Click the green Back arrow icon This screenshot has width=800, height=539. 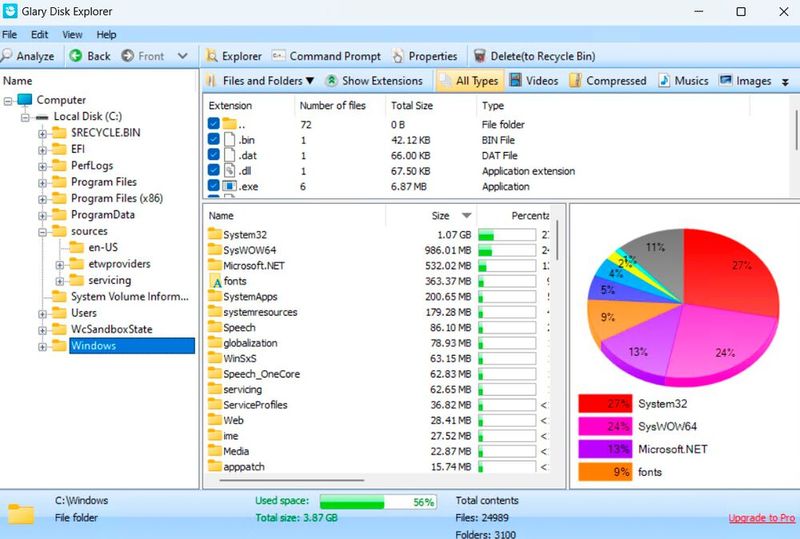tap(76, 56)
